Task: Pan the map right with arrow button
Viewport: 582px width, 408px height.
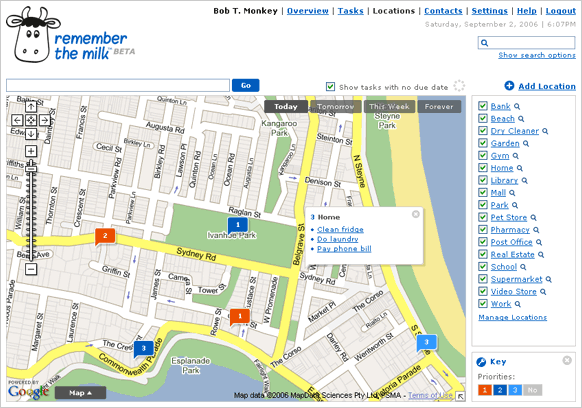Action: 45,120
